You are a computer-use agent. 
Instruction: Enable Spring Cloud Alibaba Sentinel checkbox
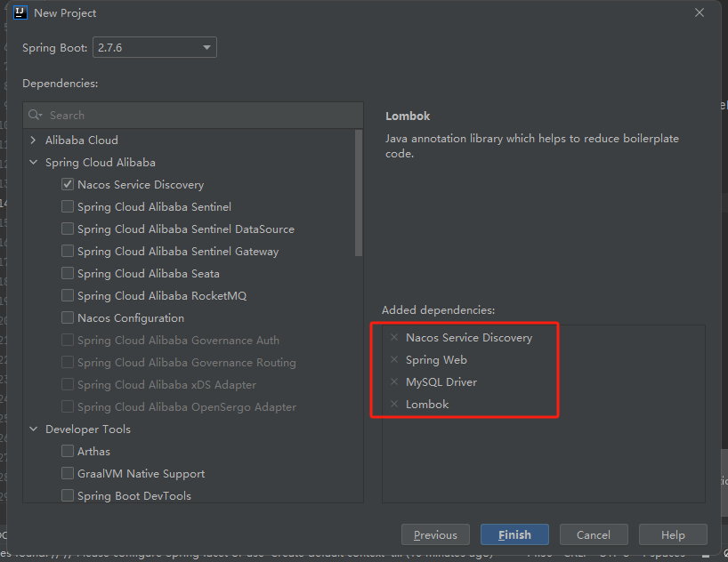[68, 206]
